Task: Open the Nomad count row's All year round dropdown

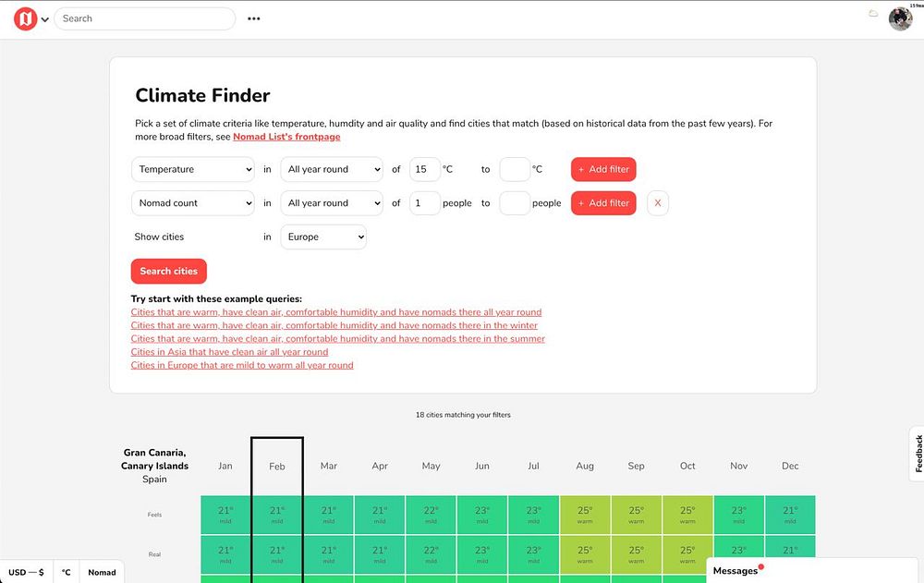Action: click(332, 202)
